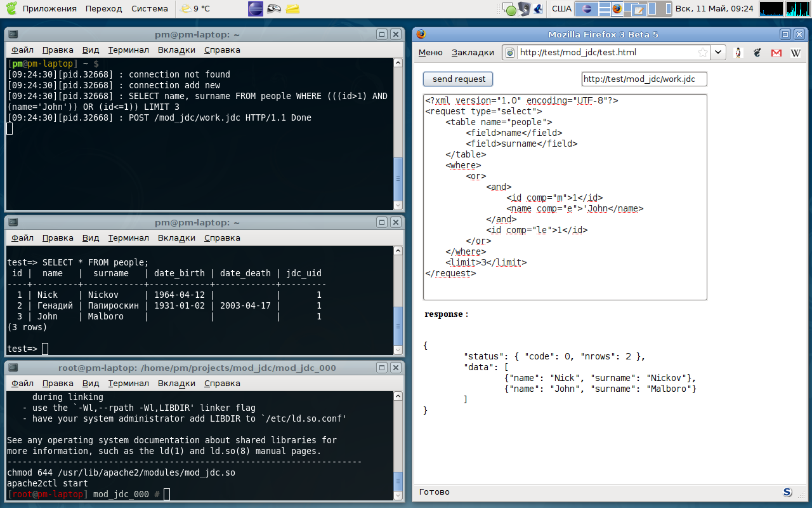Image resolution: width=812 pixels, height=508 pixels.
Task: Click the GNOME foot bookmark icon in Firefox
Action: [x=757, y=53]
